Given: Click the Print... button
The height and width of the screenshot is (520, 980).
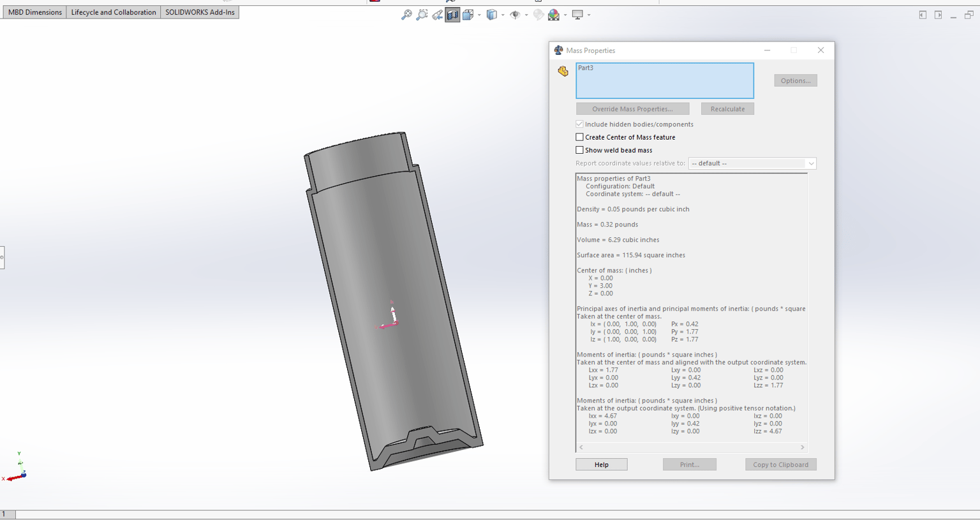Looking at the screenshot, I should point(690,464).
